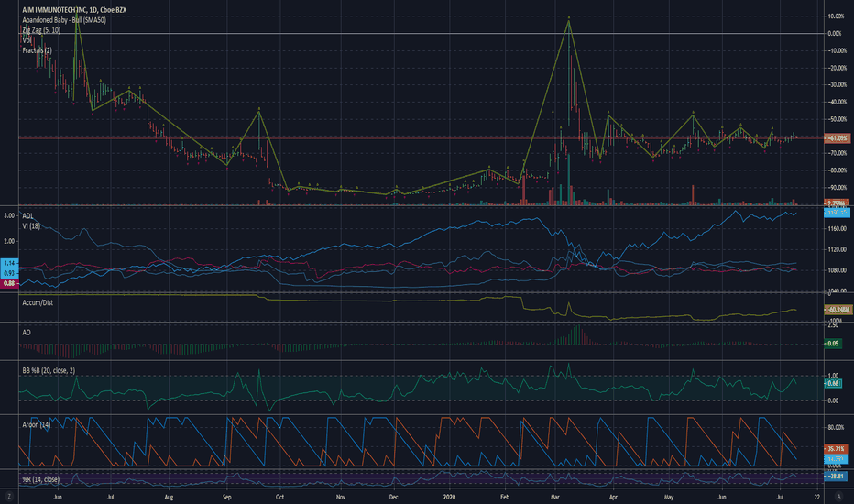Click the -38.81 Williams %R value tag
The image size is (854, 504).
(836, 477)
